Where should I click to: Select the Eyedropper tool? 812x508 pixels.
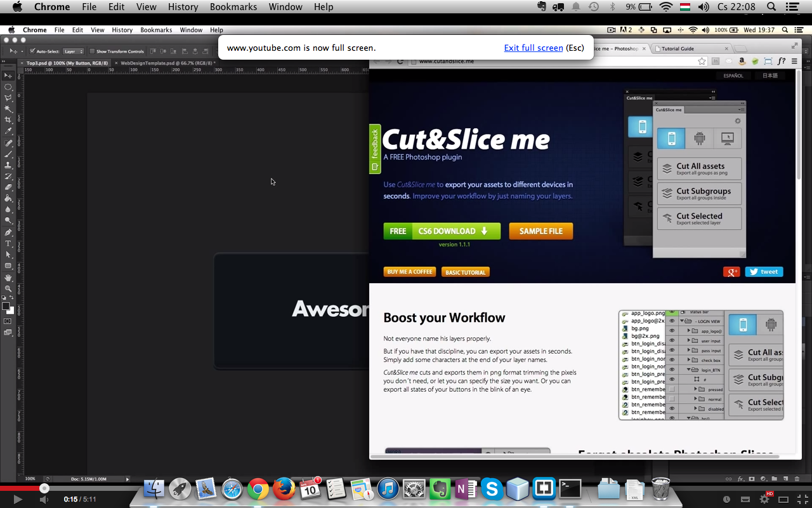coord(8,131)
